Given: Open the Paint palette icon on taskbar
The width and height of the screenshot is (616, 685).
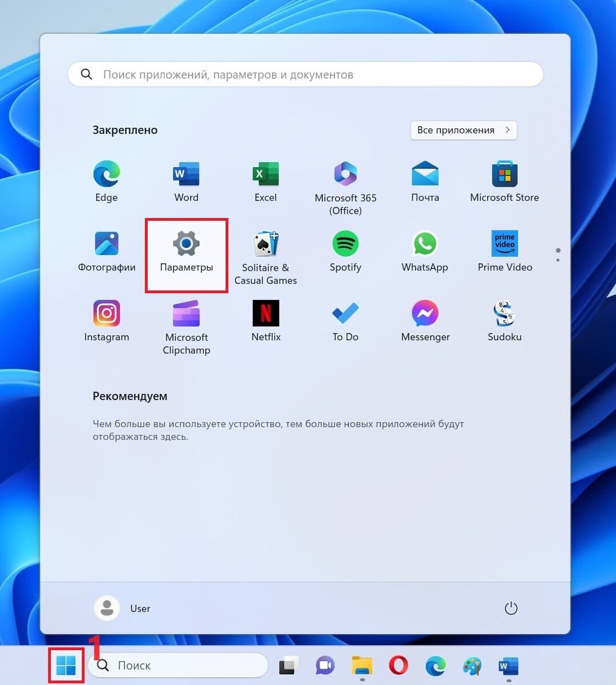Looking at the screenshot, I should coord(472,666).
